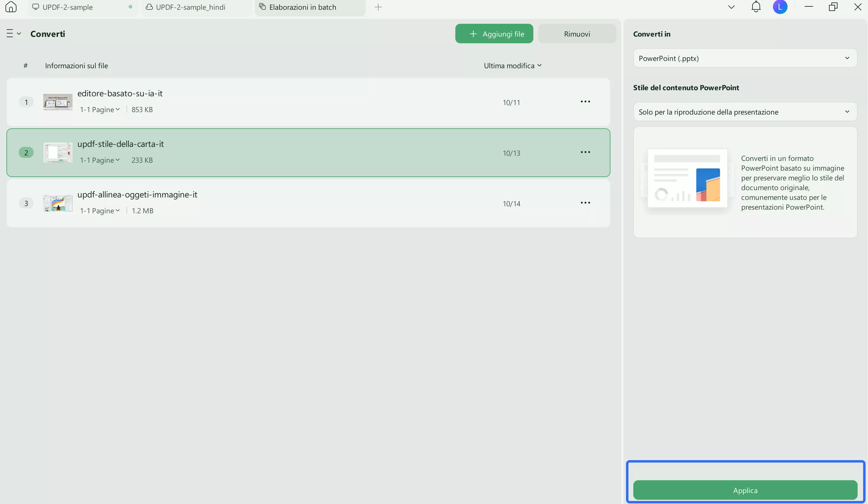Open more options for editore-basato-su-ia-it
Screen dimensions: 868x504
(585, 101)
